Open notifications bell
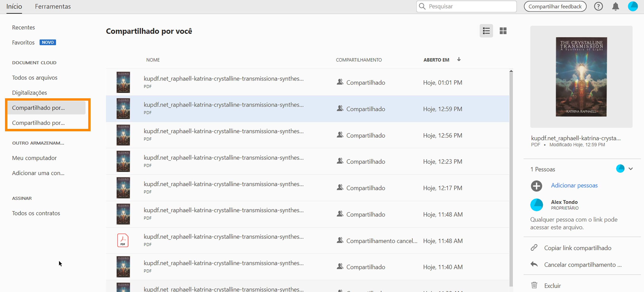644x292 pixels. point(615,6)
